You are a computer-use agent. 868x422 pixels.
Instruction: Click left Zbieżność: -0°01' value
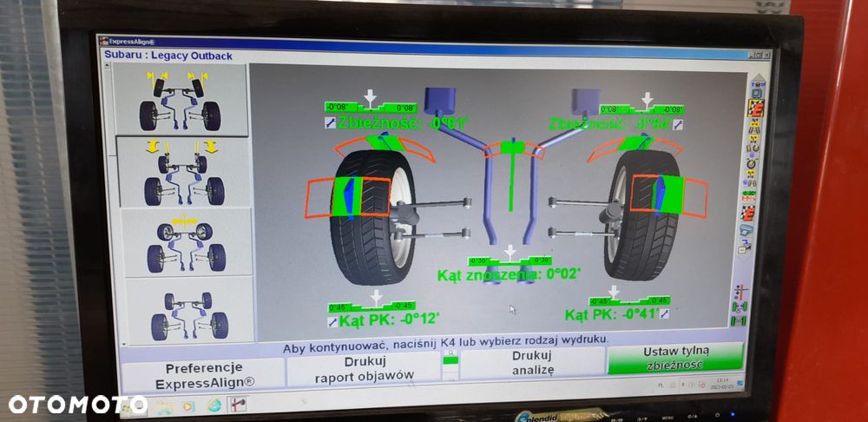(403, 122)
